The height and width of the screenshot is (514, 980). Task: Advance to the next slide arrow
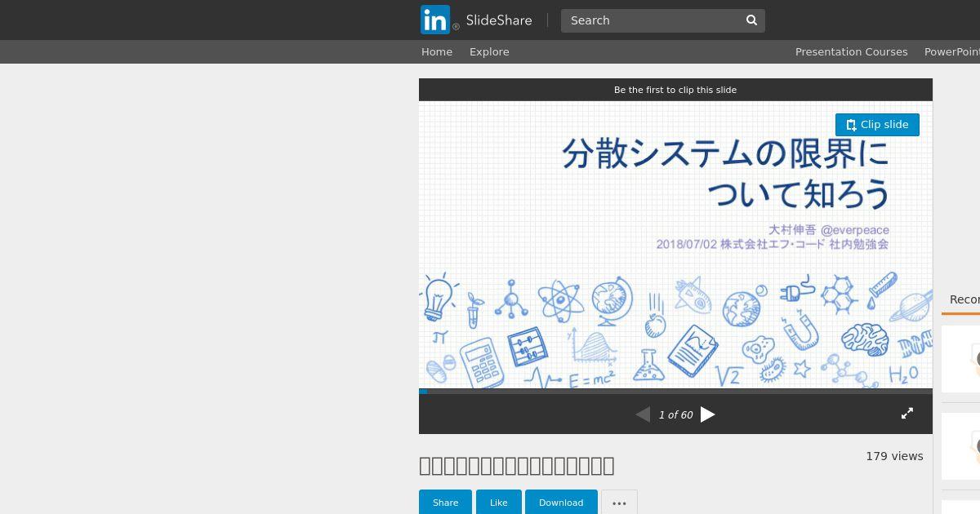(708, 414)
